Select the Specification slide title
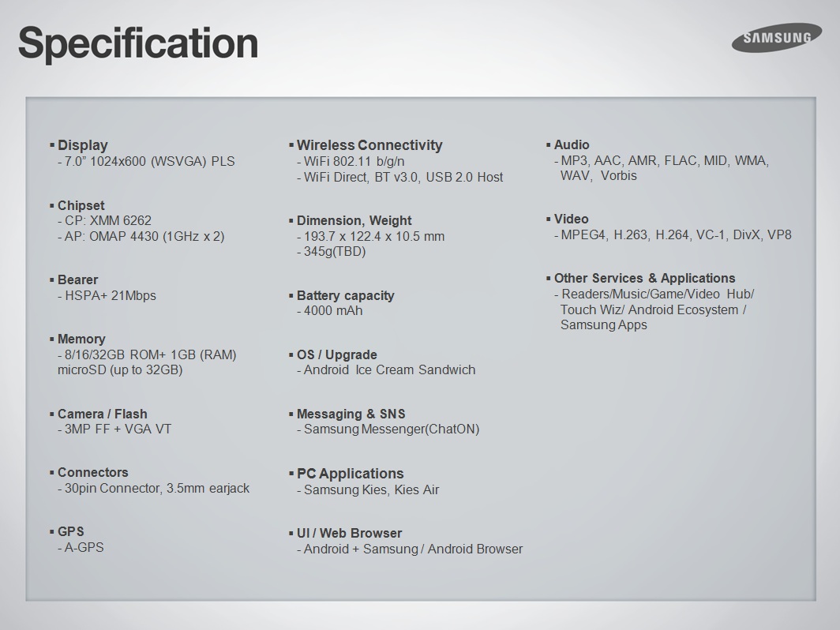 pos(138,44)
